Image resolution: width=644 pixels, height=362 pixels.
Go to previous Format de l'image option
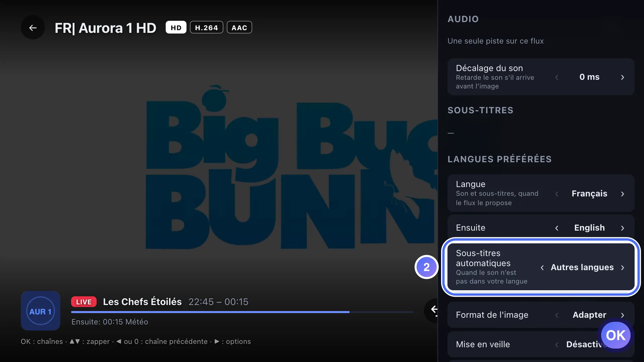point(557,315)
